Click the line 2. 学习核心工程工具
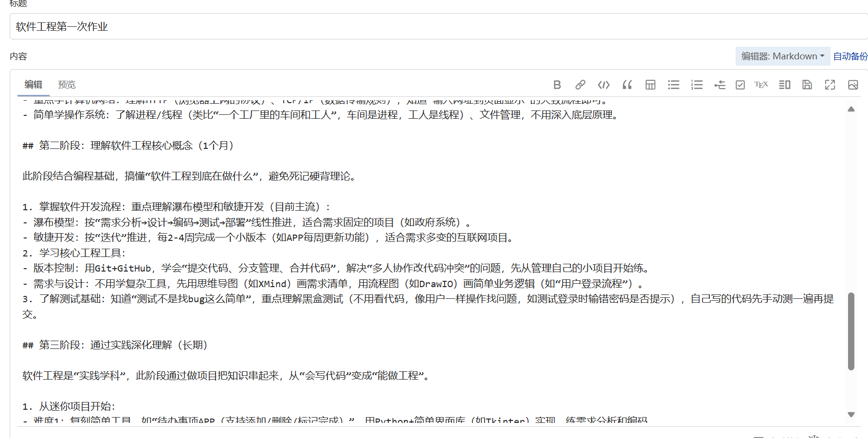The height and width of the screenshot is (438, 868). [x=74, y=253]
